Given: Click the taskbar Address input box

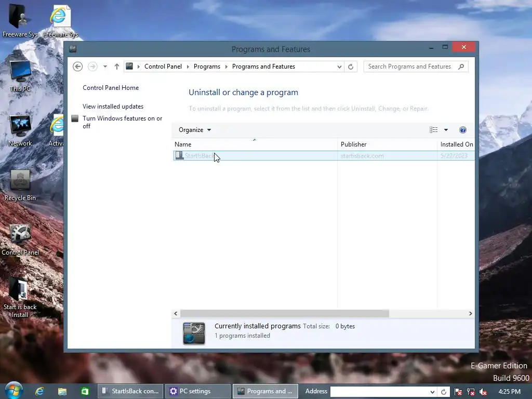Looking at the screenshot, I should click(x=379, y=392).
